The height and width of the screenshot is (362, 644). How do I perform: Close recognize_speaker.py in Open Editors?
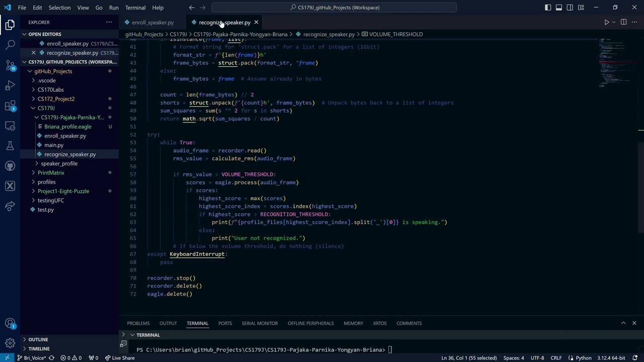[34, 53]
